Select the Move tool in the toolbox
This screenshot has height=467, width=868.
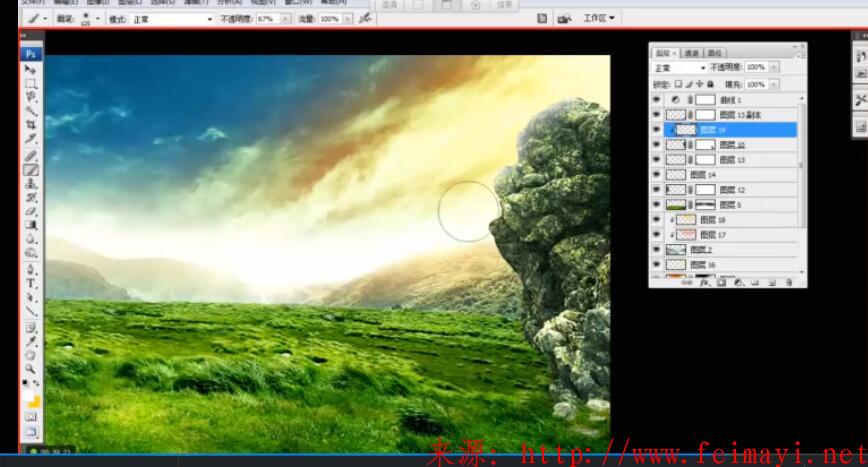point(31,70)
